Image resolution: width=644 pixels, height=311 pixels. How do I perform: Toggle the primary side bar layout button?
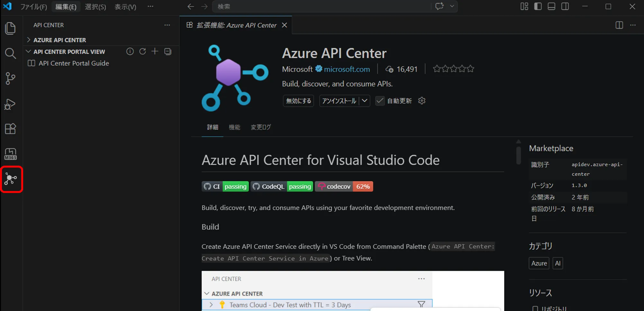[x=538, y=6]
